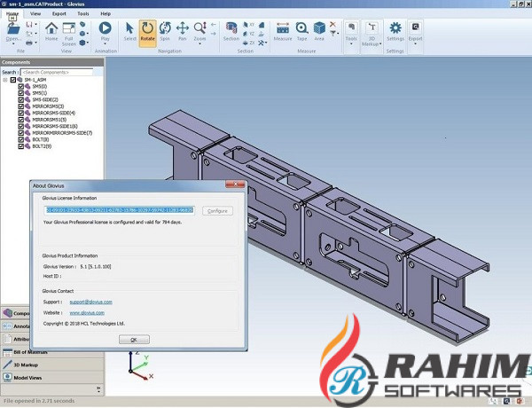Click the red X delete measurement icon
This screenshot has height=408, width=532.
pos(332,24)
